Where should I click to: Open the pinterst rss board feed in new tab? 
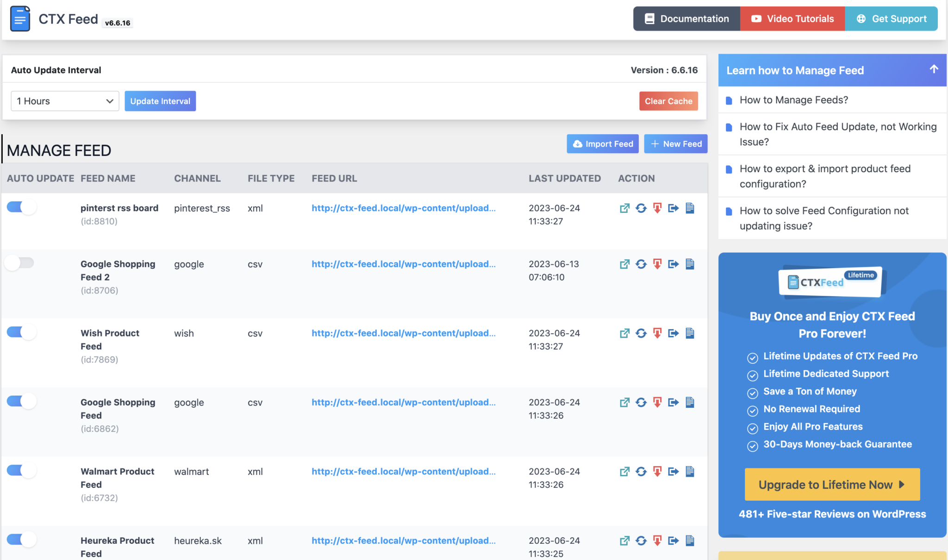pyautogui.click(x=624, y=208)
